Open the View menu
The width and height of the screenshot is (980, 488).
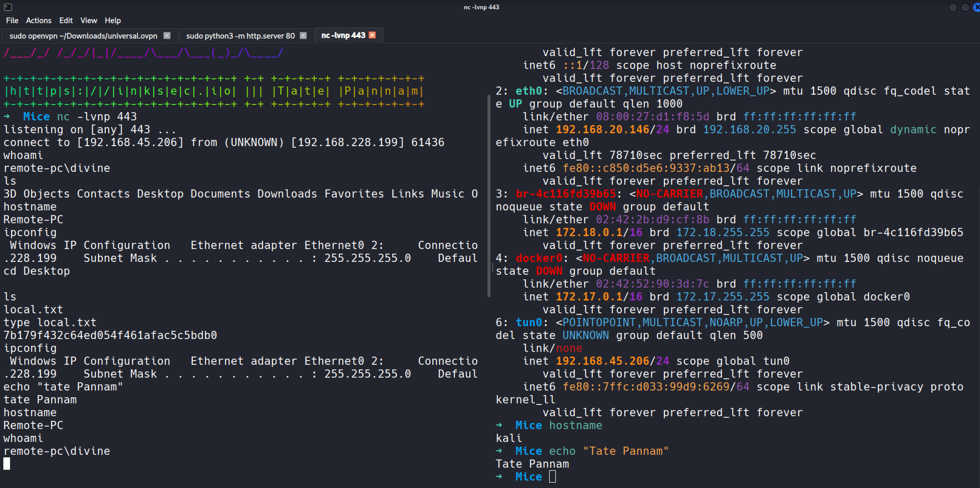coord(89,21)
